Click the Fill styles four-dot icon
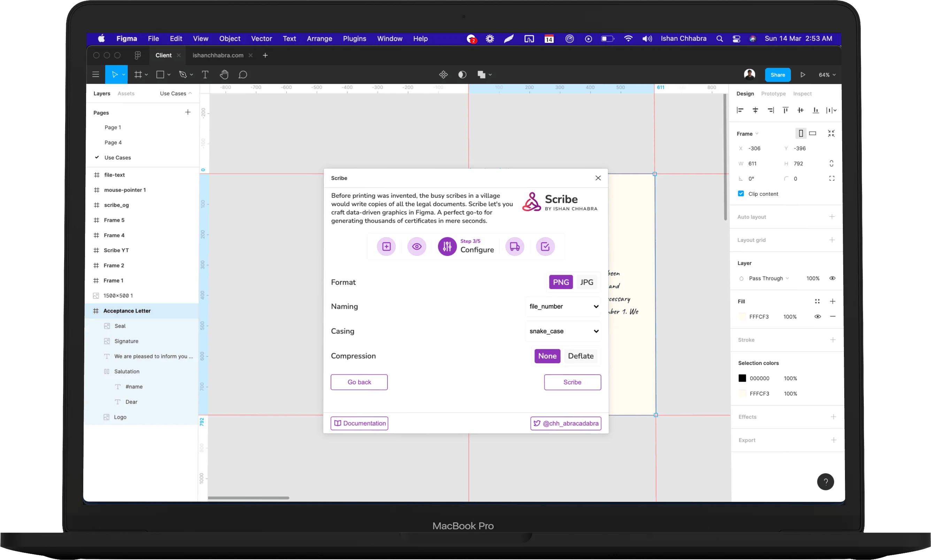The height and width of the screenshot is (560, 931). [817, 301]
